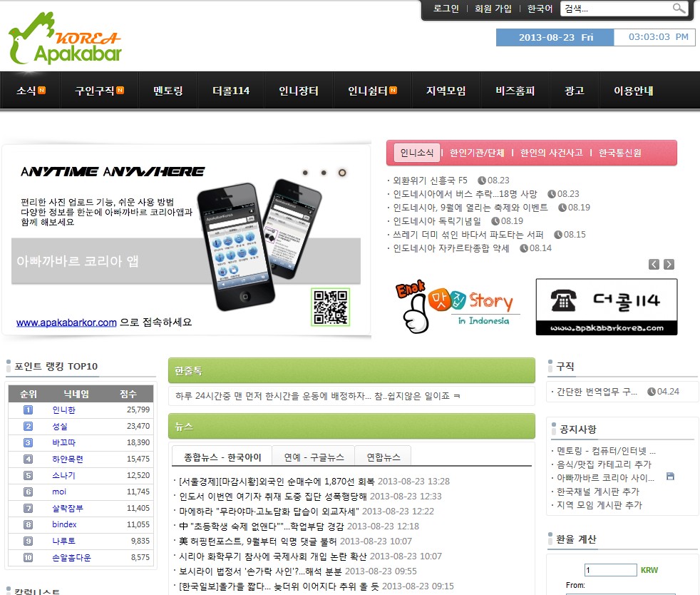Switch to 한인기관/단체 tab
Screen dimensions: 700x595
[x=477, y=153]
